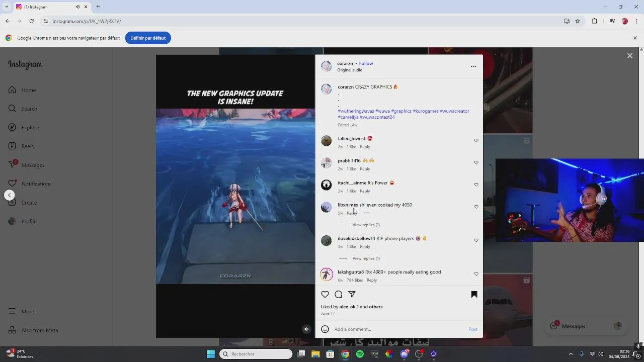Open Also from Meta menu
The width and height of the screenshot is (644, 362).
[x=33, y=330]
